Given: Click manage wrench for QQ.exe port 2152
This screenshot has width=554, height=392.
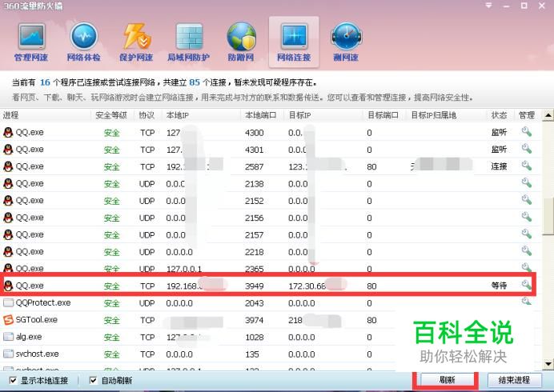Looking at the screenshot, I should click(x=527, y=200).
